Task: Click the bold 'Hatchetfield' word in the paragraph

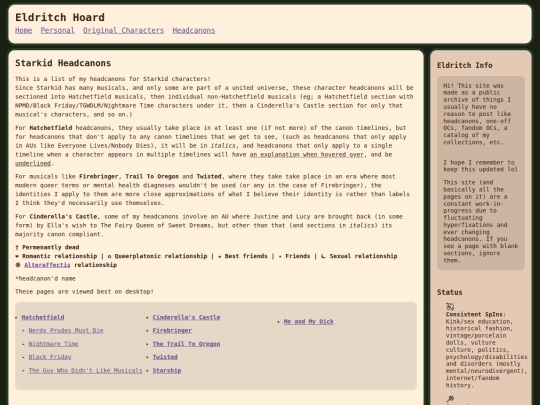Action: pos(51,128)
